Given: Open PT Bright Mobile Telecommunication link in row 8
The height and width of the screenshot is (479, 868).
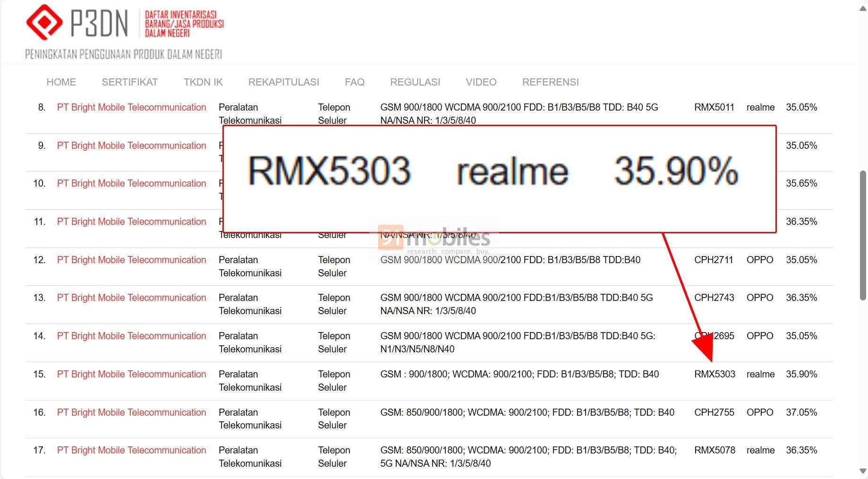Looking at the screenshot, I should click(132, 107).
